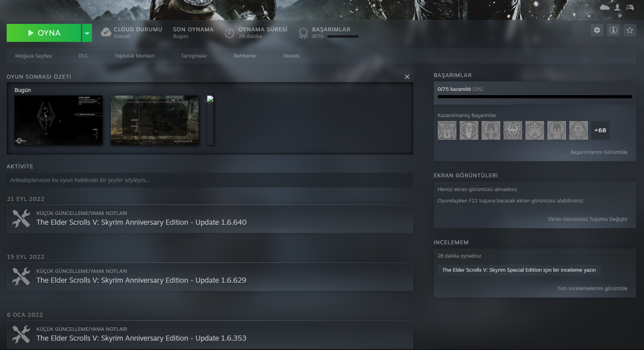Click the Cloud Durumu checkmark cloud icon
The image size is (644, 350).
point(106,32)
